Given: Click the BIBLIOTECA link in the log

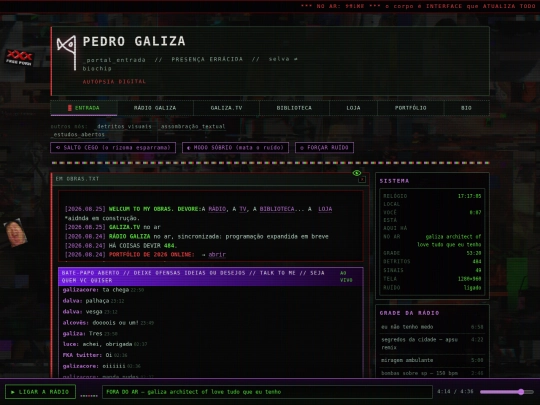Looking at the screenshot, I should pos(277,209).
